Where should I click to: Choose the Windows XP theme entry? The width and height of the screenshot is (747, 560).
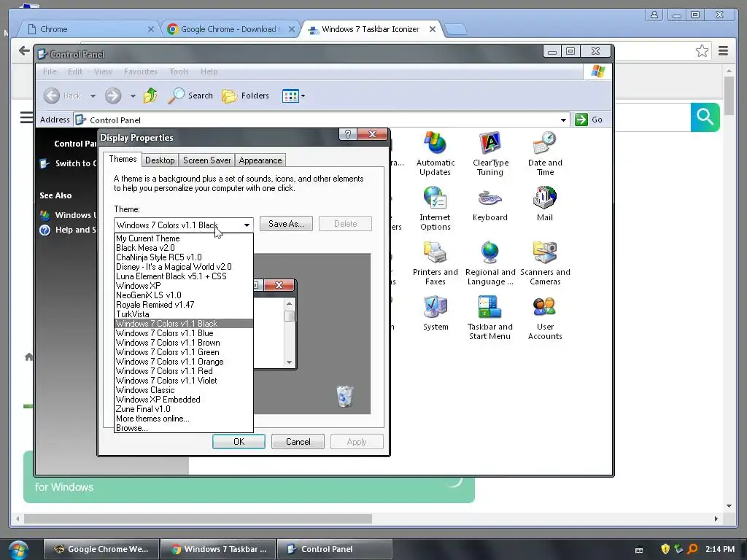[x=184, y=286]
